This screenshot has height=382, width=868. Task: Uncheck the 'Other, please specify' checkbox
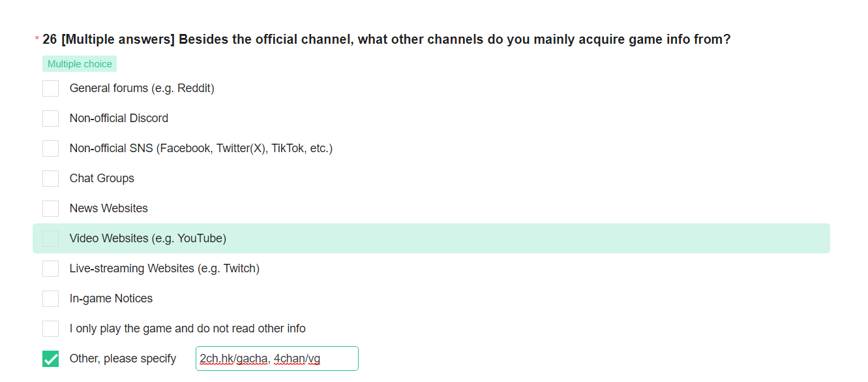point(50,358)
